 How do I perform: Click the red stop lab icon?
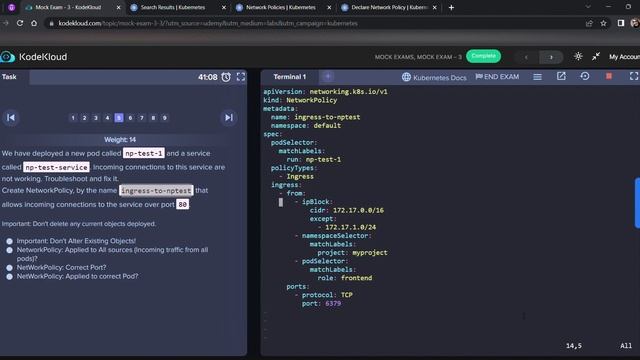pos(609,76)
